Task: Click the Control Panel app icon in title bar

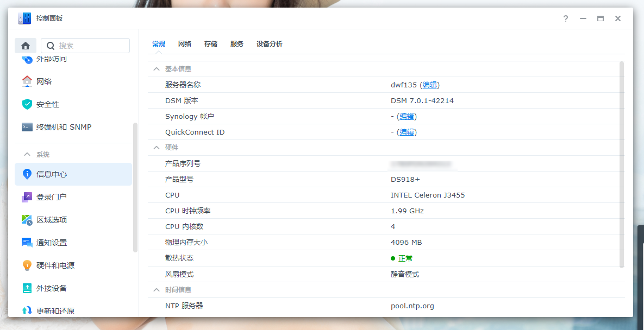Action: pos(24,18)
